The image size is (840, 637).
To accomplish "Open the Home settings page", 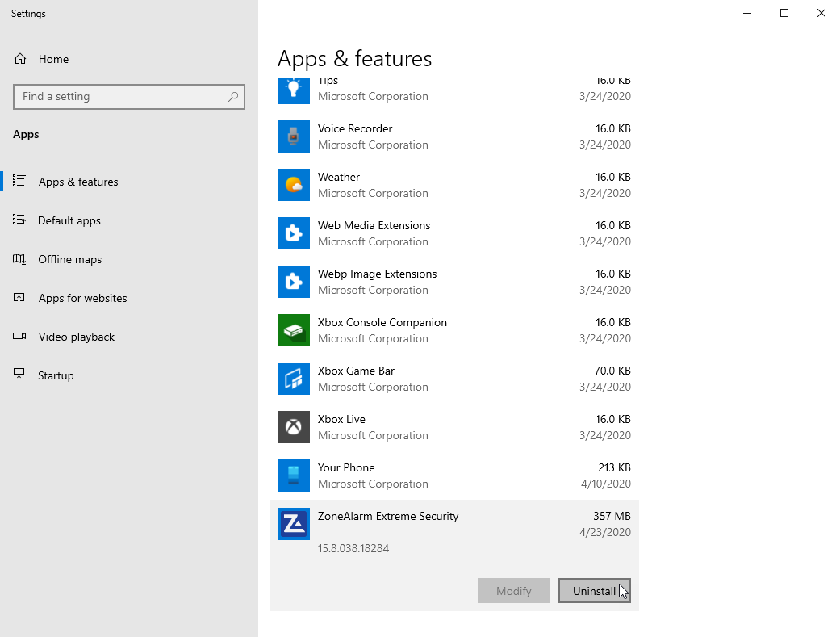I will click(128, 59).
